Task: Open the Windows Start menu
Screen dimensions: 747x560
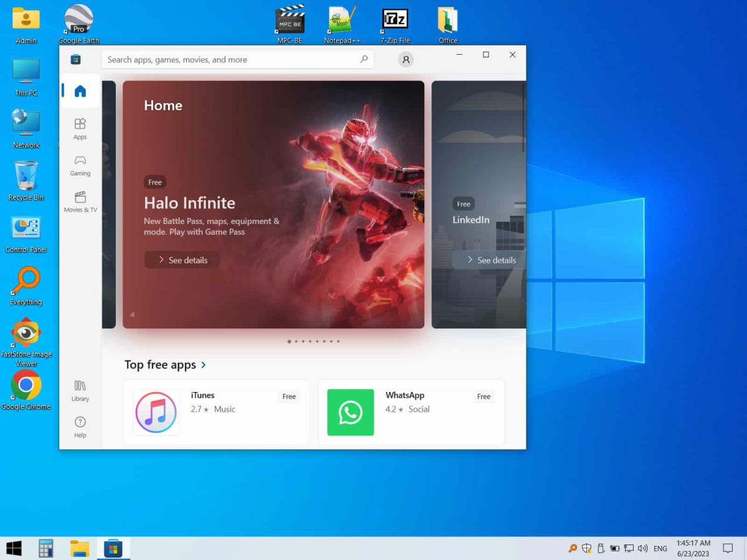Action: click(14, 548)
